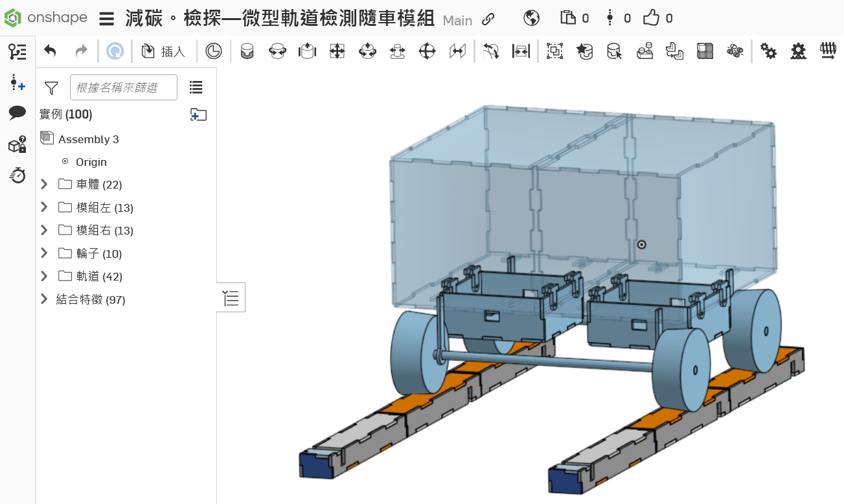Click the Undo arrow icon
The width and height of the screenshot is (844, 504).
(50, 51)
